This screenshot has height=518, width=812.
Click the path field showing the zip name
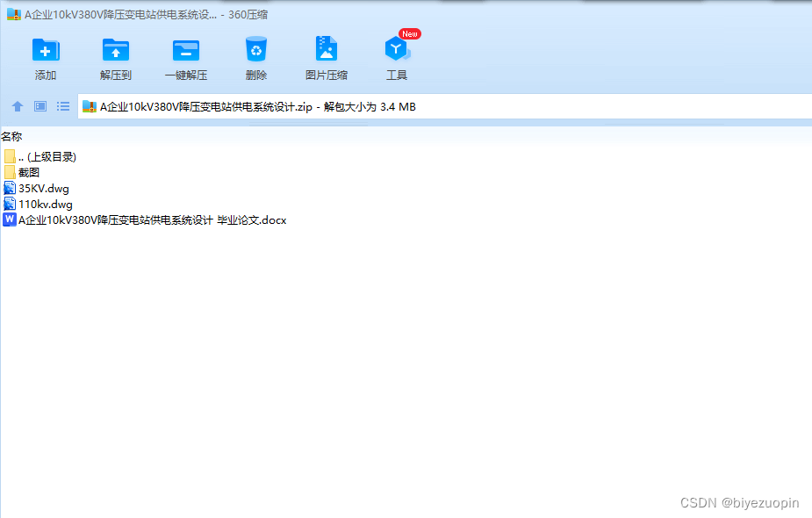(x=445, y=107)
